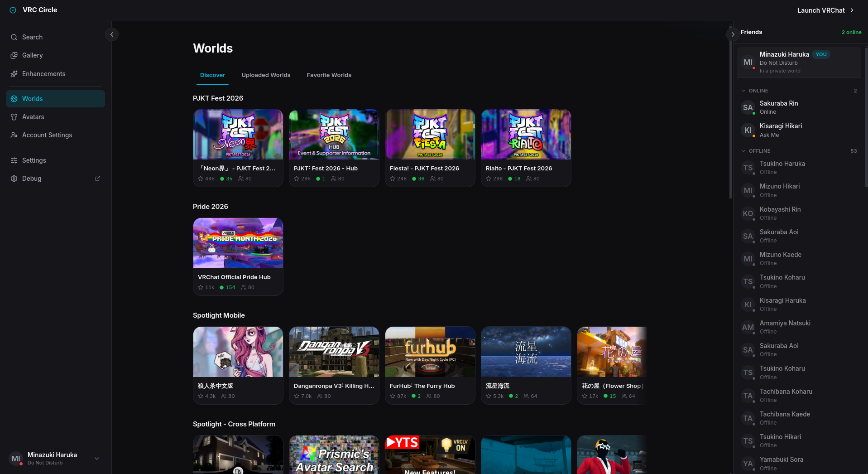Viewport: 868px width, 474px height.
Task: Click Tsukino Haruka's TS avatar icon
Action: tap(748, 168)
